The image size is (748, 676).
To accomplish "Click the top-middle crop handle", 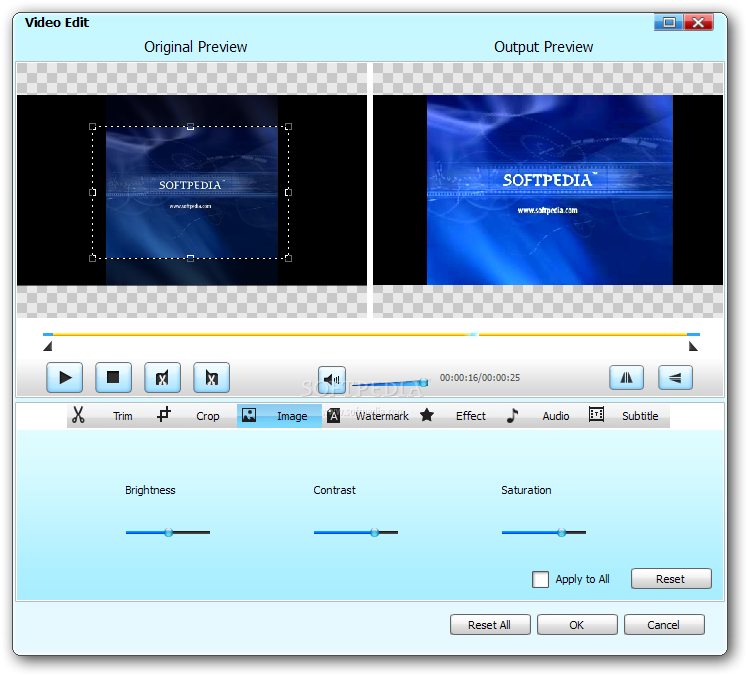I will pos(190,126).
